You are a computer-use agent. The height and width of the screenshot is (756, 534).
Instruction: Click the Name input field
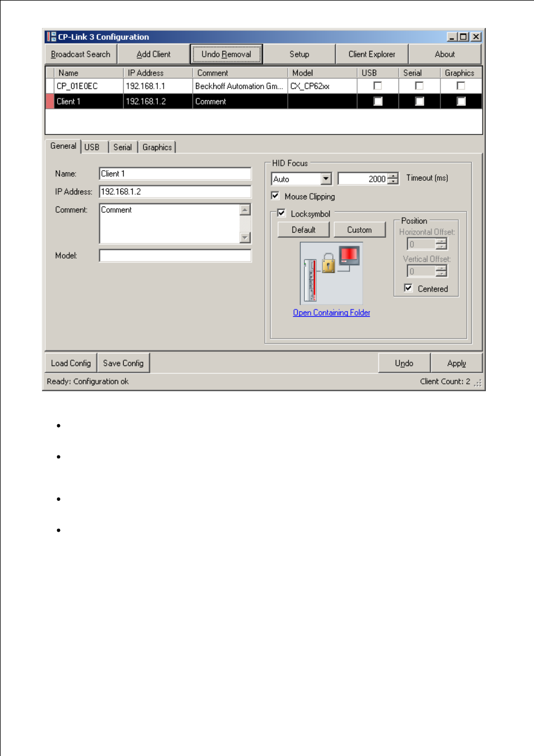(175, 173)
